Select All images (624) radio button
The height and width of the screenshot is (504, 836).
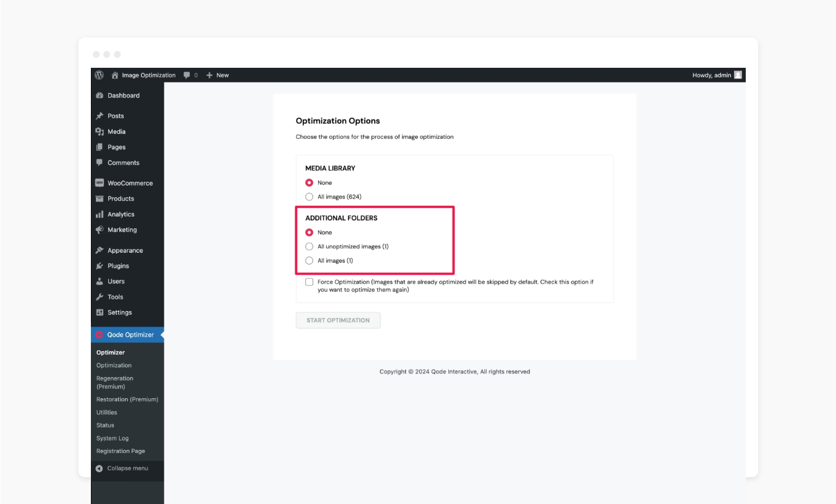click(x=309, y=197)
